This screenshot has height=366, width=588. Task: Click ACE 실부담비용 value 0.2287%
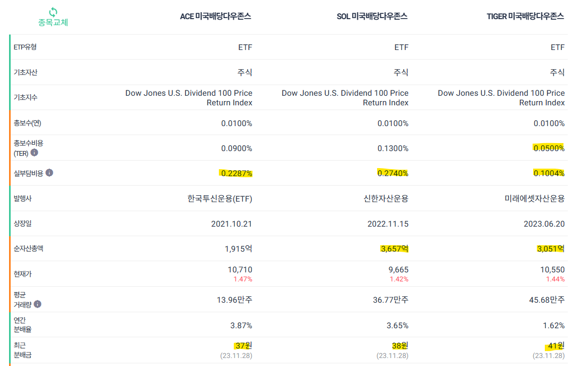tap(236, 173)
